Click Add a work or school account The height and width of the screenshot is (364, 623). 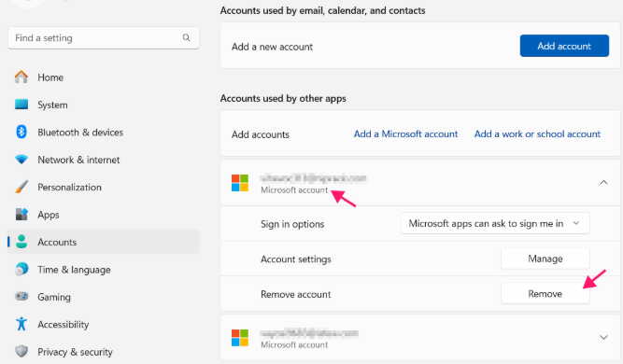click(537, 134)
